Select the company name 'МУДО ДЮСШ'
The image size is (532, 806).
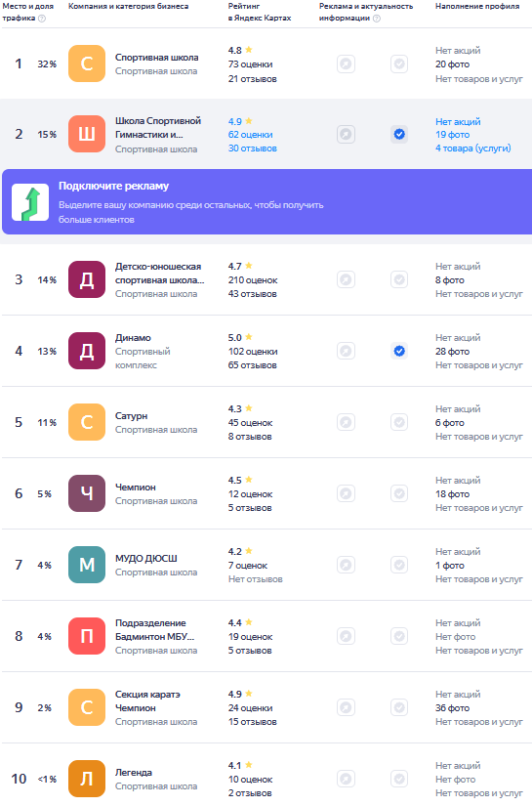tap(146, 558)
